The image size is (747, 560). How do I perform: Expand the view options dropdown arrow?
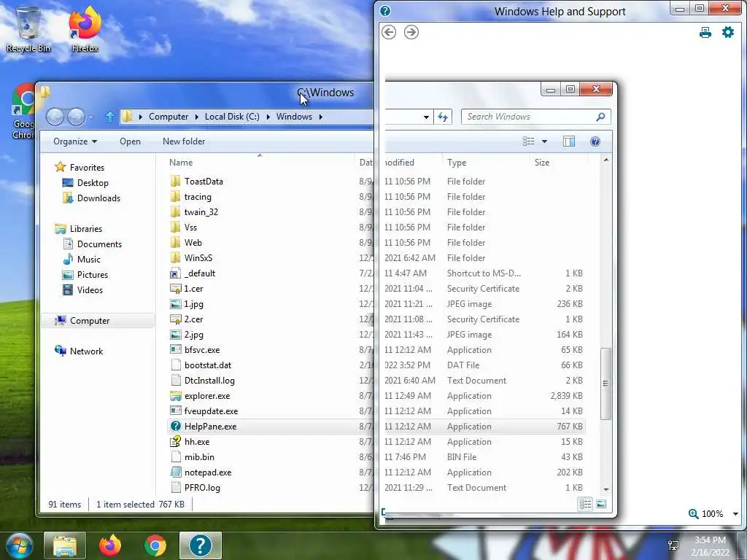(544, 141)
